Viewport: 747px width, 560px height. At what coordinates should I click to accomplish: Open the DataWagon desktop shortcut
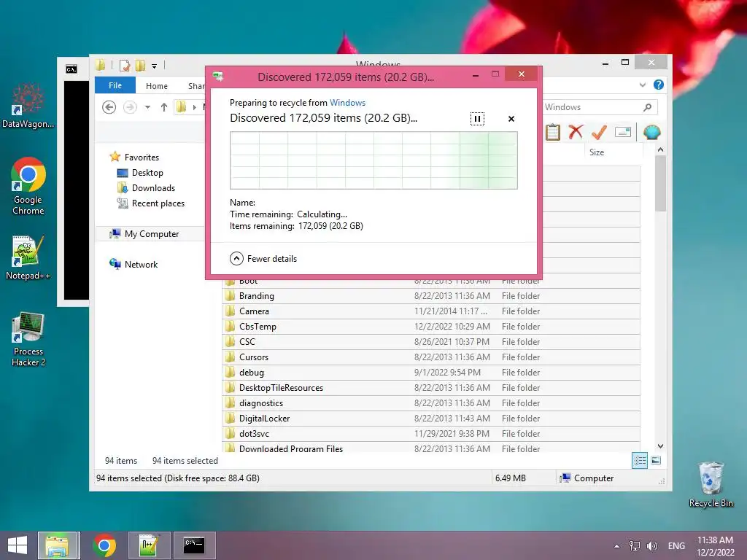click(28, 106)
